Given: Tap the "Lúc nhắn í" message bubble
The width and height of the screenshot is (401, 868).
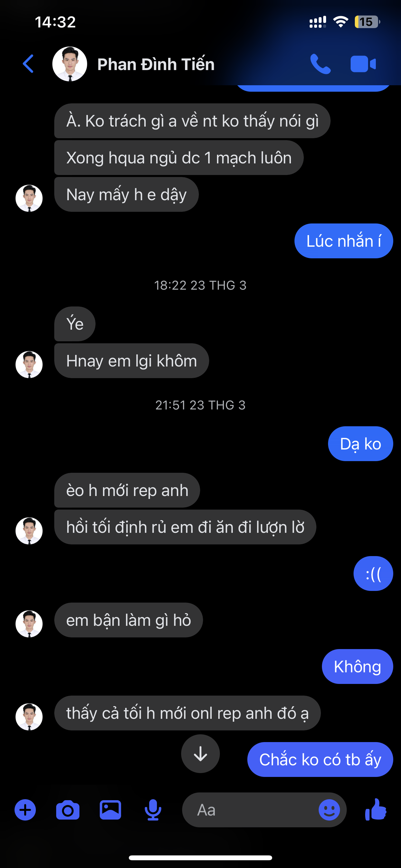Looking at the screenshot, I should [344, 241].
